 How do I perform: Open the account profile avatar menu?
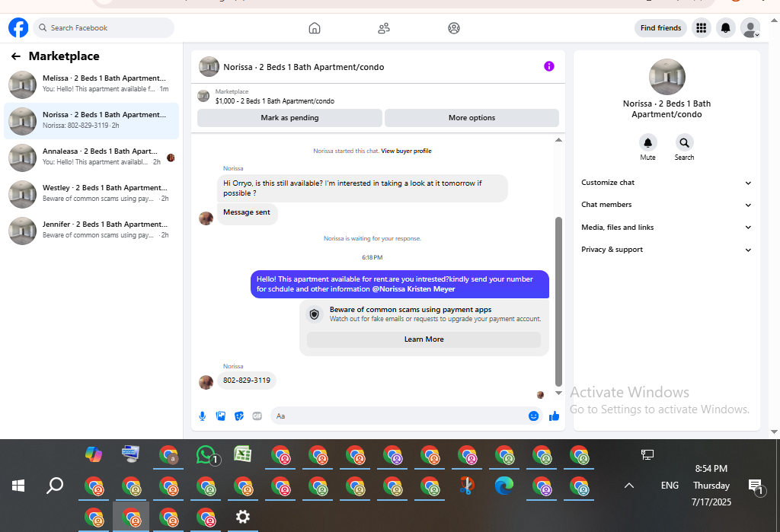pyautogui.click(x=750, y=28)
